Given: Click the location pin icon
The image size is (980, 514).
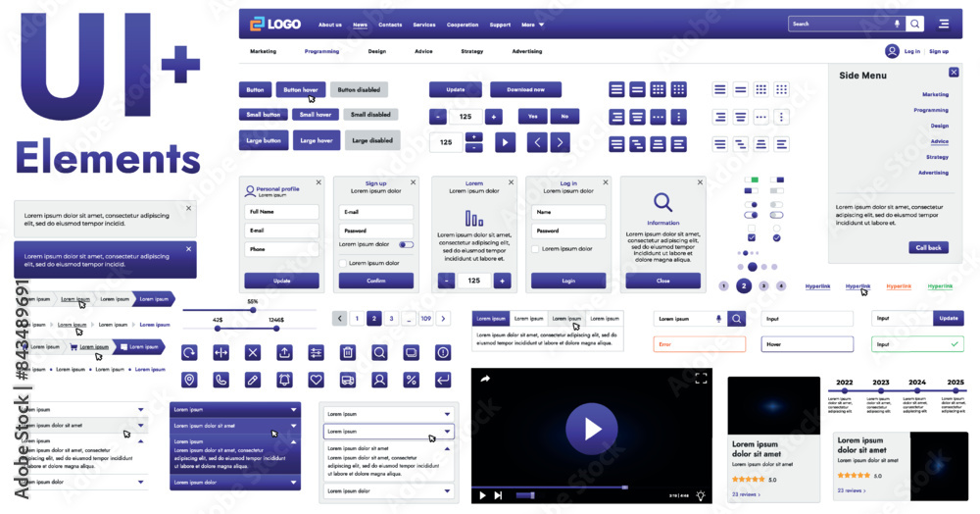Looking at the screenshot, I should (189, 380).
